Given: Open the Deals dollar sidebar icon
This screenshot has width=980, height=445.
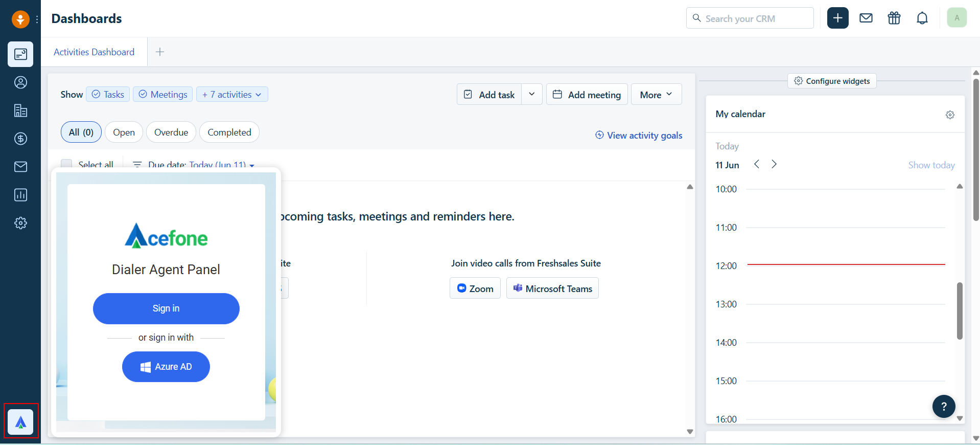Looking at the screenshot, I should [20, 139].
